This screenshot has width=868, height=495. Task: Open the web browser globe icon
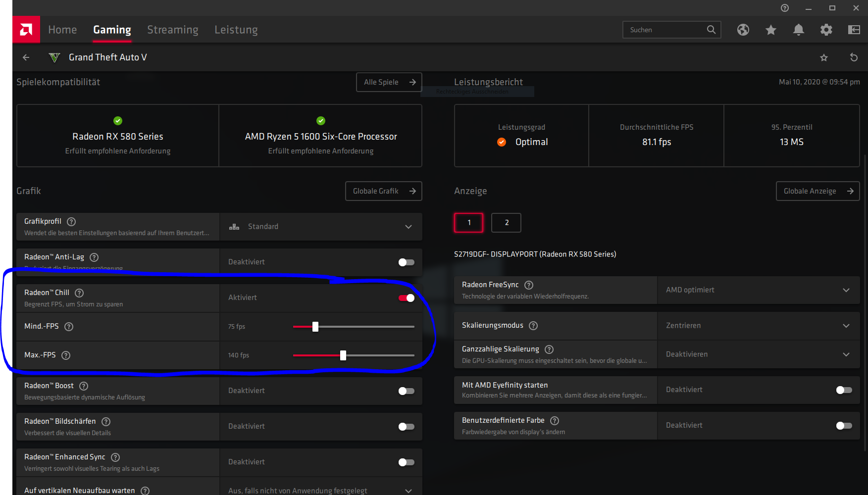pyautogui.click(x=743, y=30)
